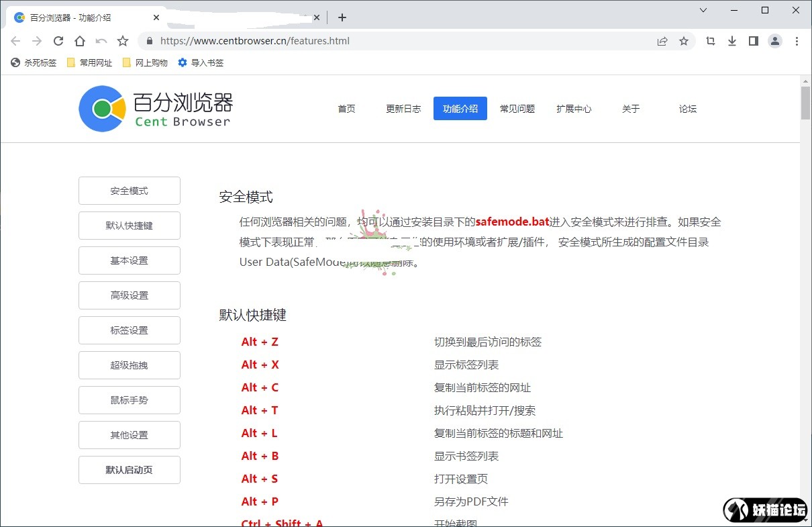
Task: Go forward to next page
Action: (37, 41)
